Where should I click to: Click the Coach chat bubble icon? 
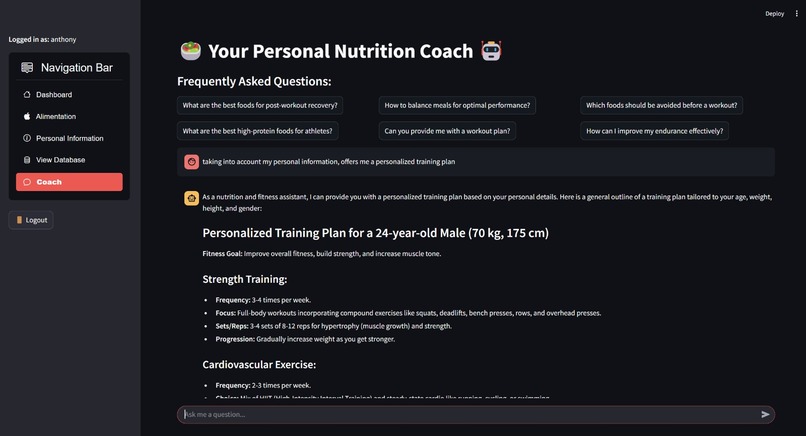coord(27,182)
